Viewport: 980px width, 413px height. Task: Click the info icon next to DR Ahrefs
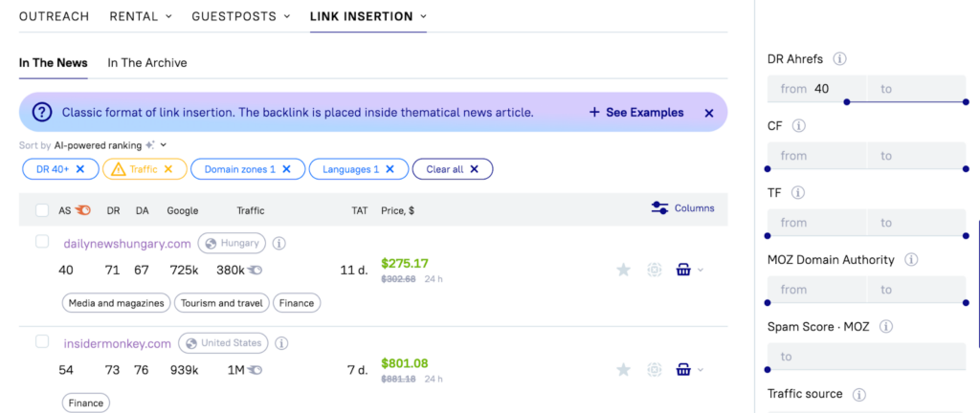[x=840, y=59]
